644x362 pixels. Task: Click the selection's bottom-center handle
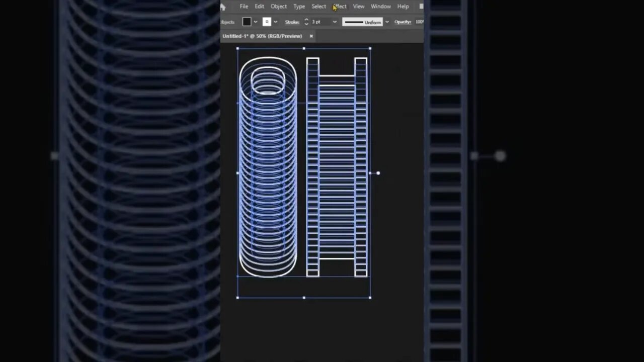[304, 298]
